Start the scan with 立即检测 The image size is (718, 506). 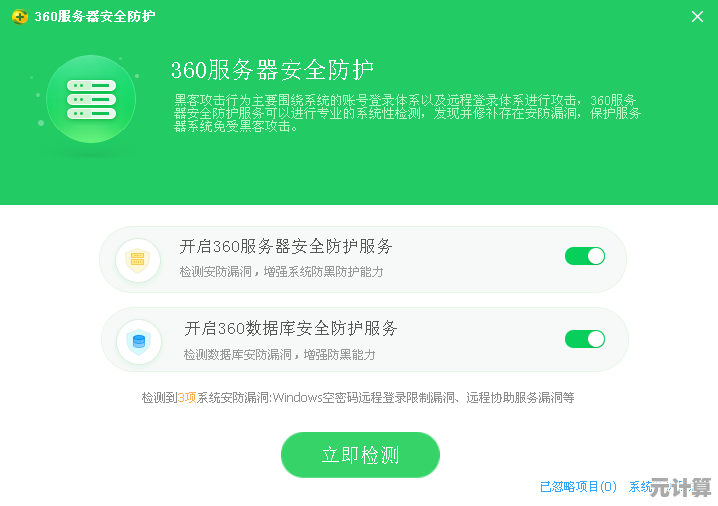pos(360,455)
